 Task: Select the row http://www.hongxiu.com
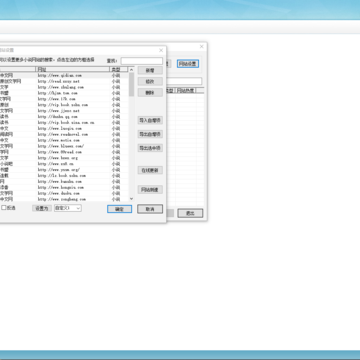coord(63,187)
